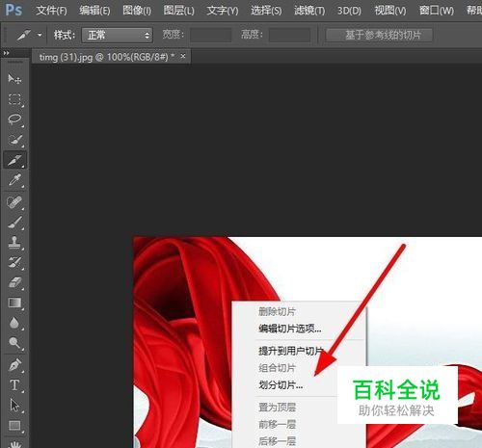Select the Eyedropper tool
482x448 pixels.
(14, 180)
